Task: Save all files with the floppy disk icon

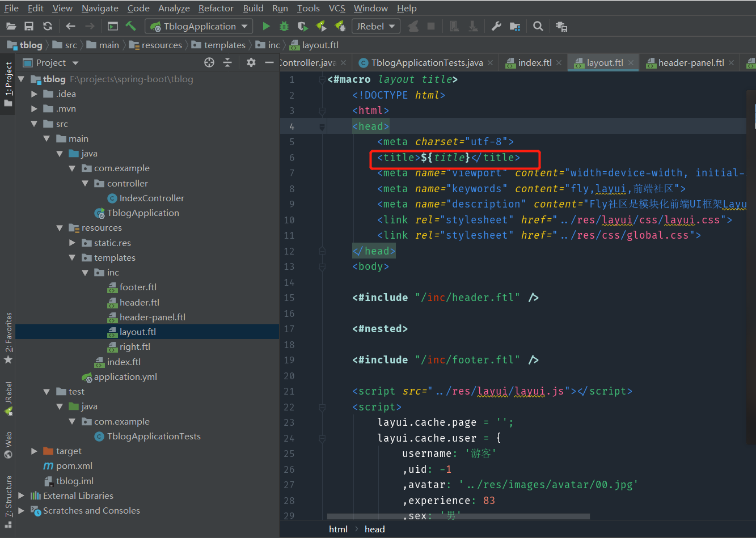Action: click(x=29, y=26)
